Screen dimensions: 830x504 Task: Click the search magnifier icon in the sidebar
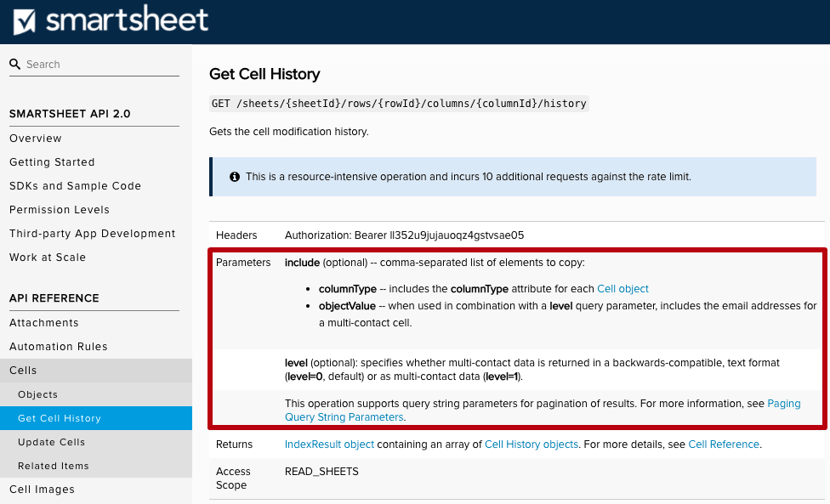pyautogui.click(x=14, y=64)
